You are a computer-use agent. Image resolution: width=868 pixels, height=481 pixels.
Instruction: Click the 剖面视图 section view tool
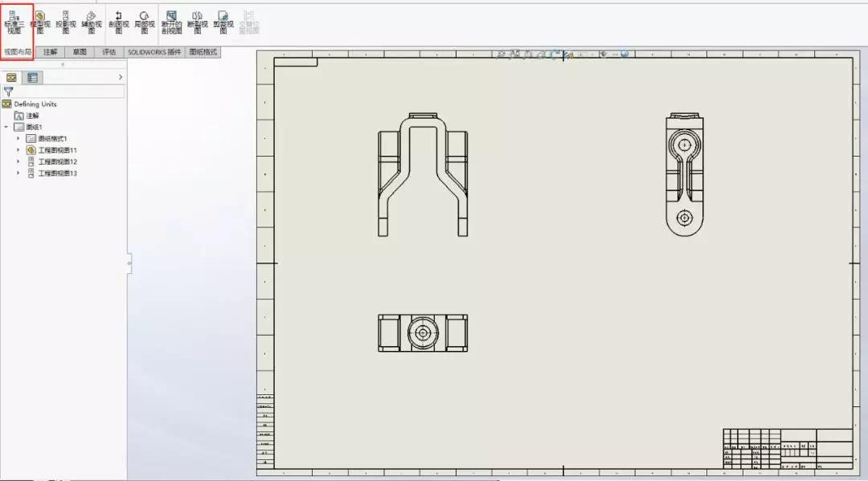119,22
